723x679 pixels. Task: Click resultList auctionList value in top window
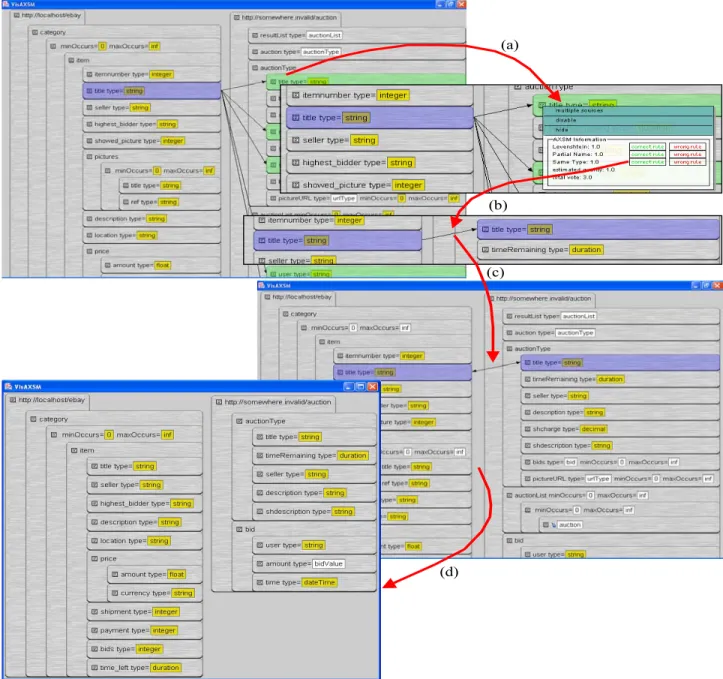[x=325, y=35]
